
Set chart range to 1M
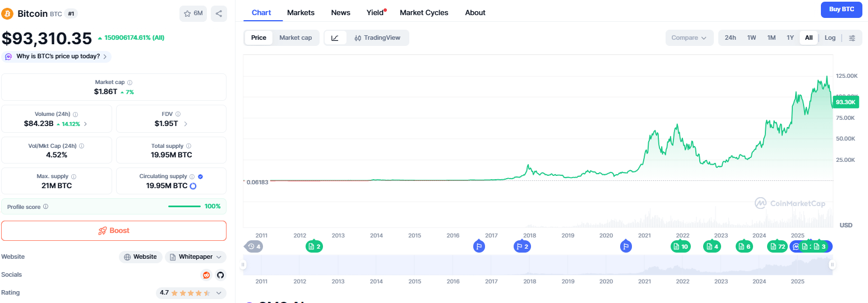772,38
